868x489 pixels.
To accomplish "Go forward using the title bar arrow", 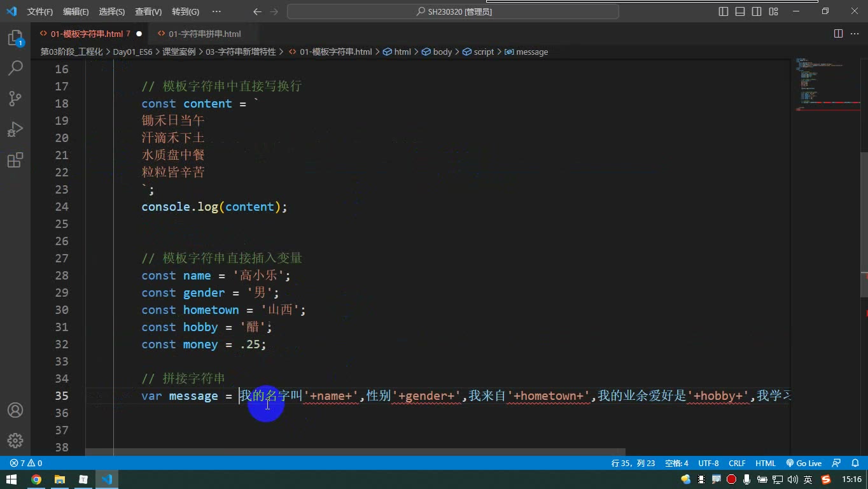I will [274, 11].
